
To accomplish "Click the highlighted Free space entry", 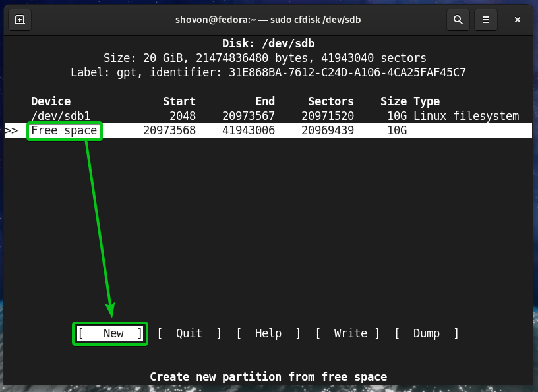I will pos(64,130).
